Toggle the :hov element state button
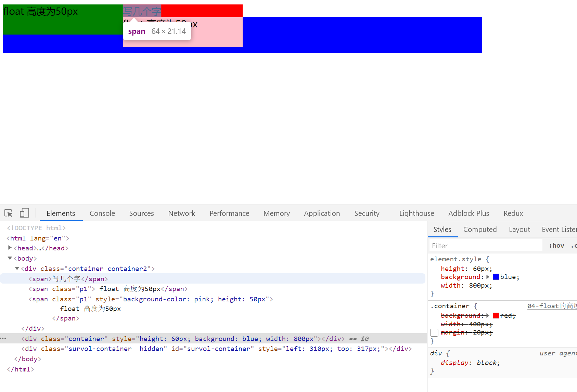 point(556,246)
